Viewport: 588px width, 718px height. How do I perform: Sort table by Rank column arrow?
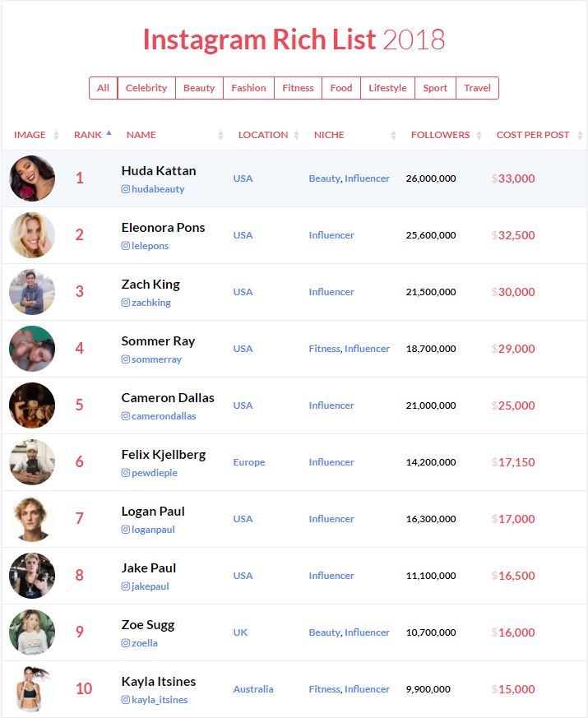(x=109, y=133)
